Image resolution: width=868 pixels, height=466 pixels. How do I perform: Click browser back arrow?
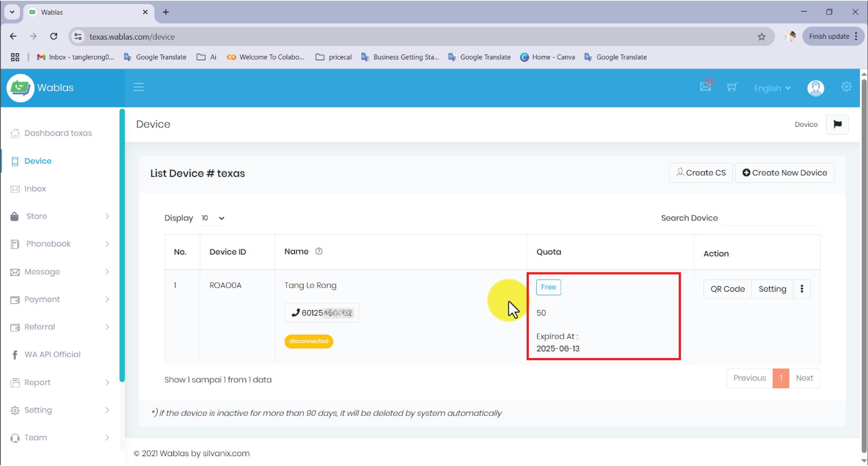[x=13, y=36]
